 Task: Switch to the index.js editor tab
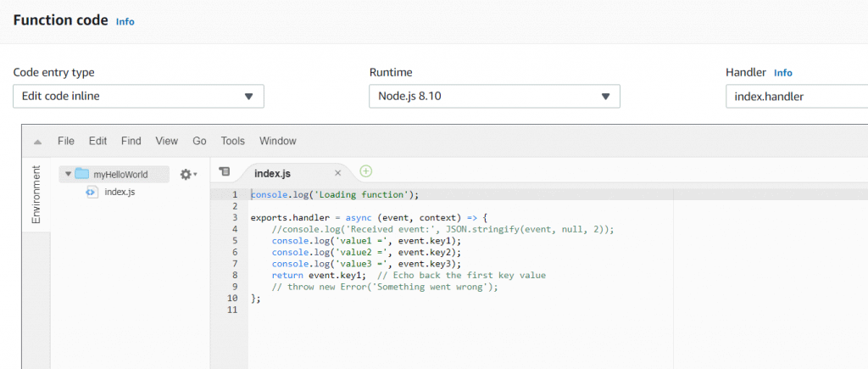tap(272, 173)
